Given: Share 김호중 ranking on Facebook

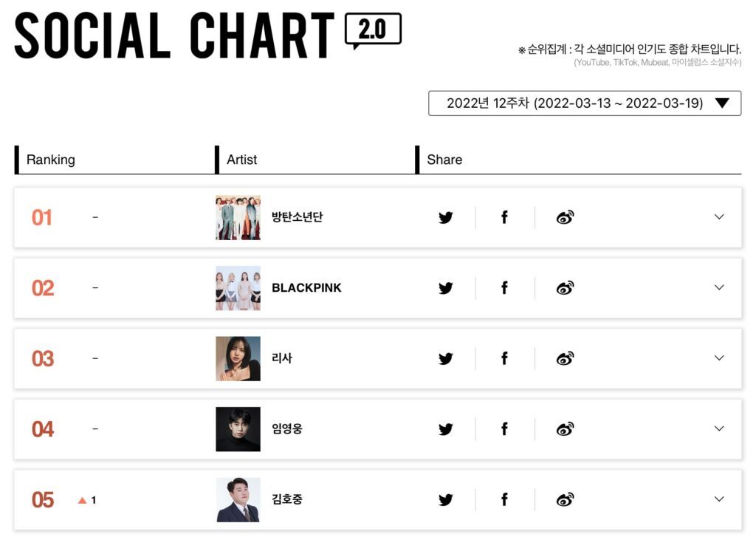Looking at the screenshot, I should [504, 499].
